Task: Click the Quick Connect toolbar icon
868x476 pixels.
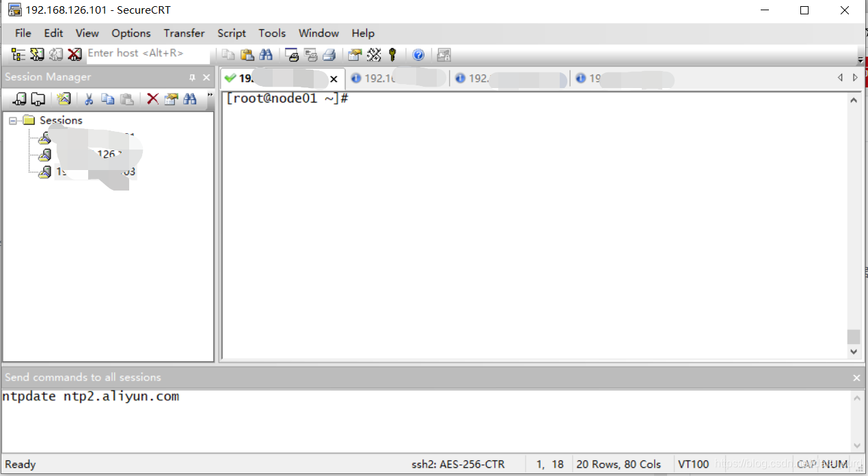Action: click(37, 55)
